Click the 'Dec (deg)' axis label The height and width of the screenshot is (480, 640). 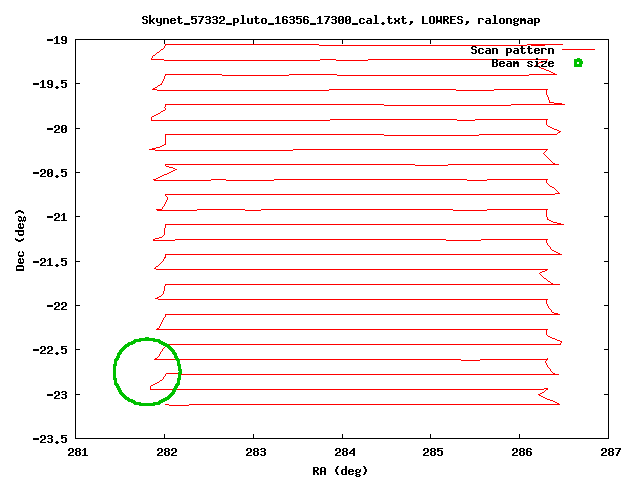pos(20,240)
